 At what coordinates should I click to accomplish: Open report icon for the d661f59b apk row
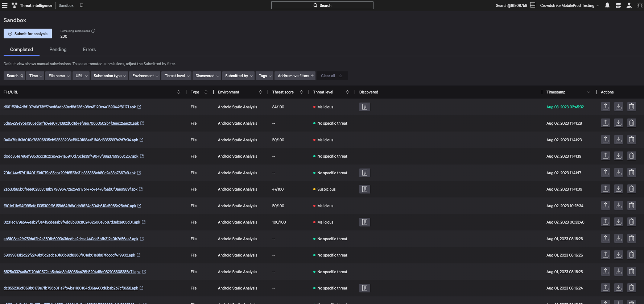365,107
